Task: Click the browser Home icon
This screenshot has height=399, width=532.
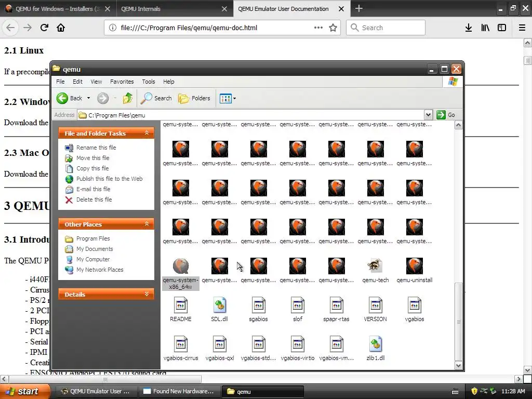Action: point(61,28)
